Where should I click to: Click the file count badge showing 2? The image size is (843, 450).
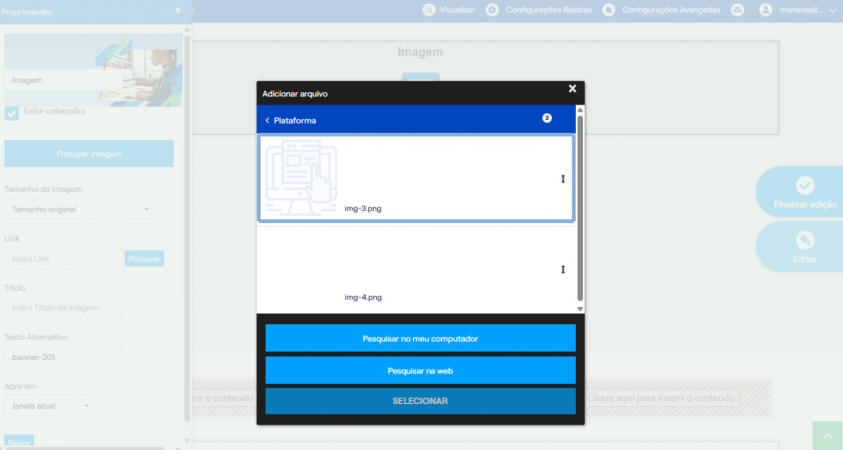[547, 118]
